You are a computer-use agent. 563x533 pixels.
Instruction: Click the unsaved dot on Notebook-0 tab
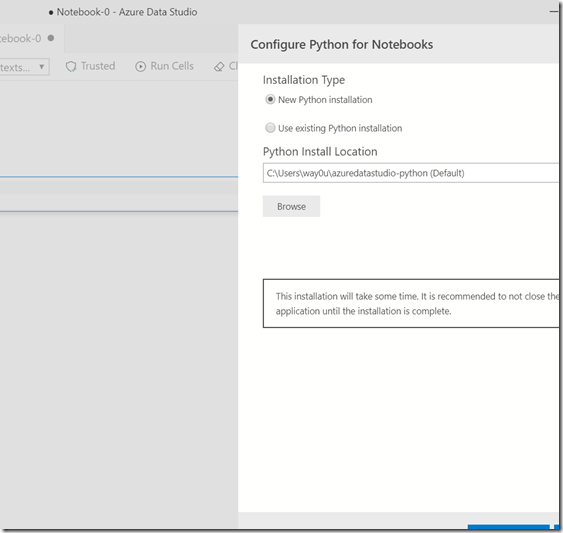tap(51, 38)
